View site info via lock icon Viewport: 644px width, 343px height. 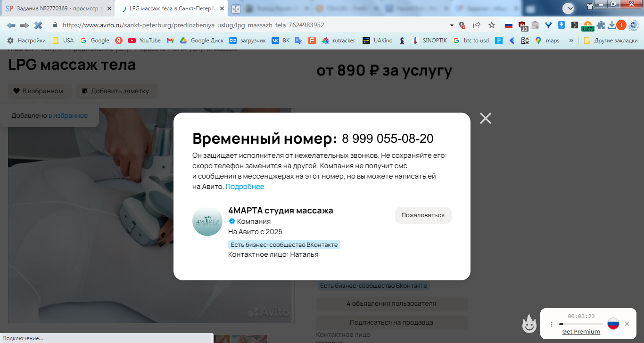coord(55,25)
